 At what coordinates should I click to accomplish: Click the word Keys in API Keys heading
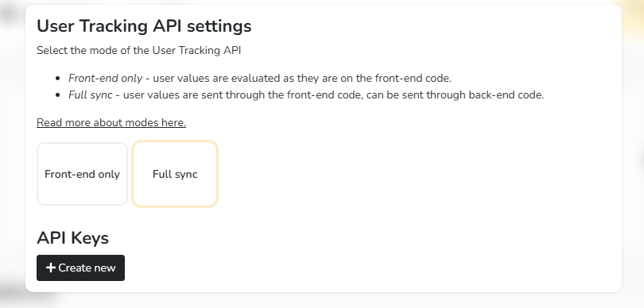[90, 238]
